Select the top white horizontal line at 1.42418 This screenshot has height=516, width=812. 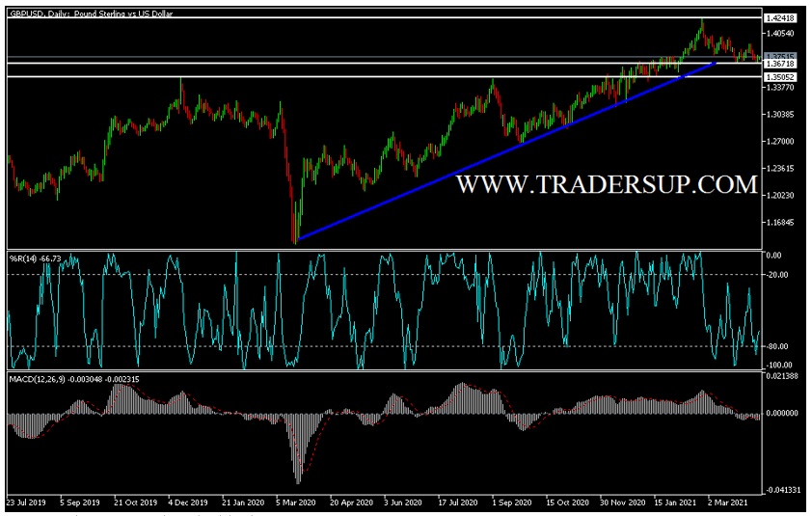384,17
